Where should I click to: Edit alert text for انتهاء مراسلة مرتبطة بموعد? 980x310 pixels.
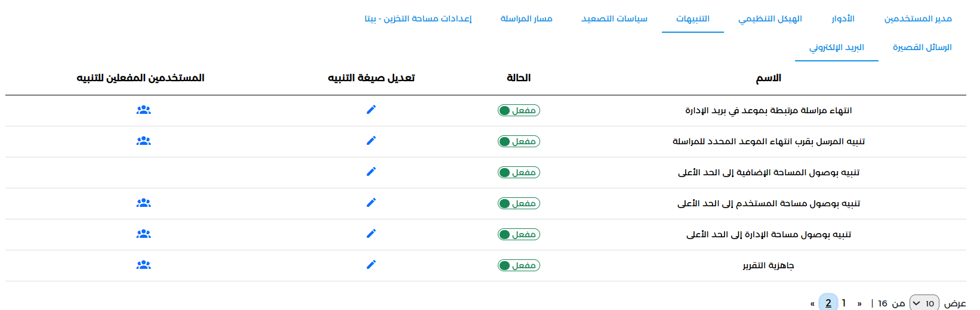point(371,110)
